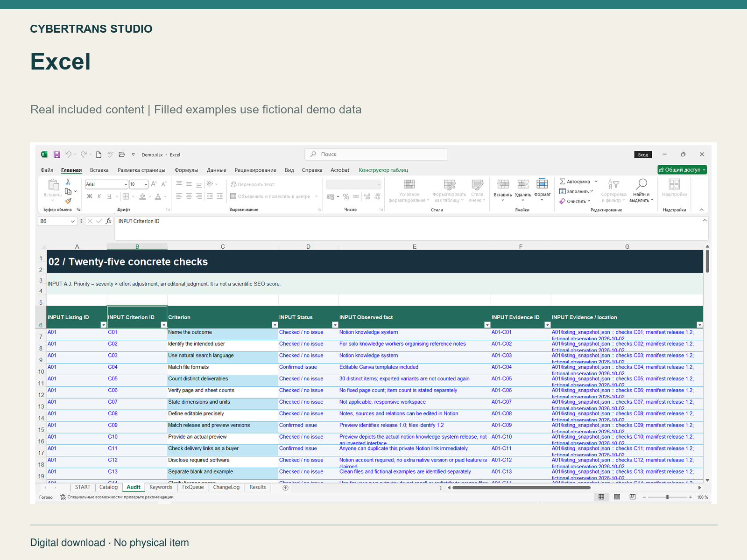
Task: Adjust the zoom slider in the status bar
Action: tap(667, 497)
